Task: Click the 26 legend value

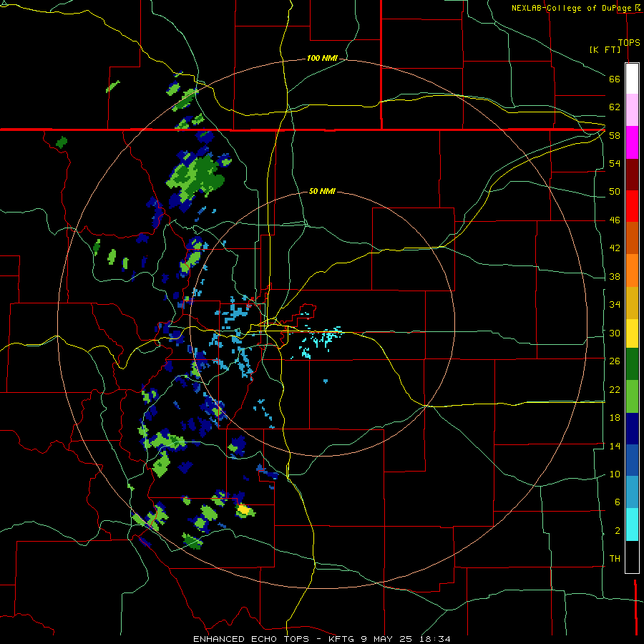Action: [615, 361]
